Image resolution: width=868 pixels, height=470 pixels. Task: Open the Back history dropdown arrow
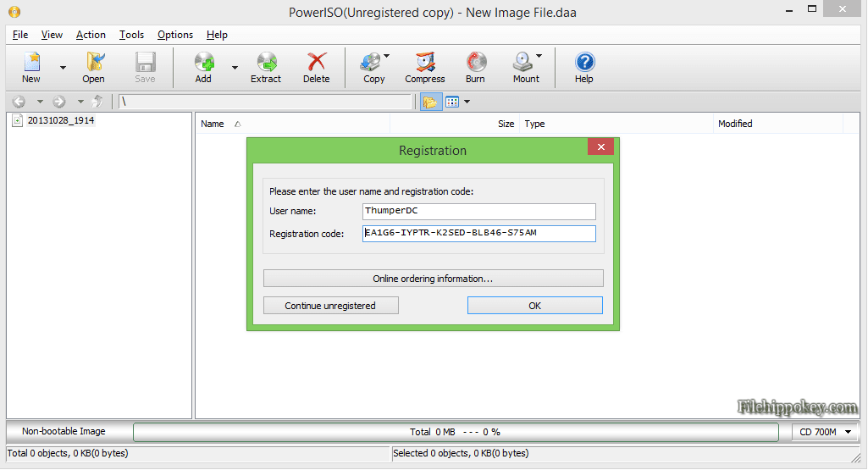40,102
